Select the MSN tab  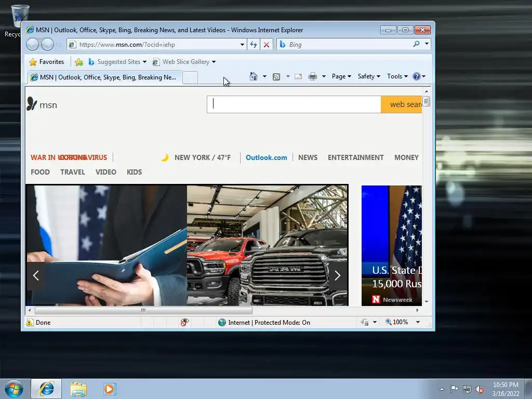104,77
